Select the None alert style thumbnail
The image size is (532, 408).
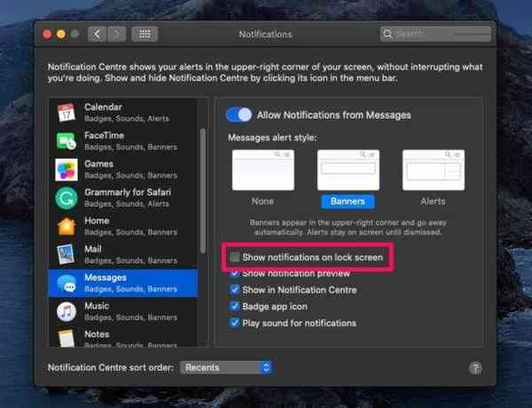click(263, 170)
